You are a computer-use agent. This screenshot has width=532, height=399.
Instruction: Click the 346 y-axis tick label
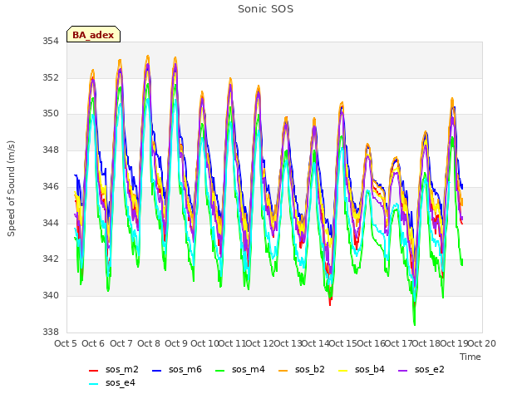click(x=51, y=186)
